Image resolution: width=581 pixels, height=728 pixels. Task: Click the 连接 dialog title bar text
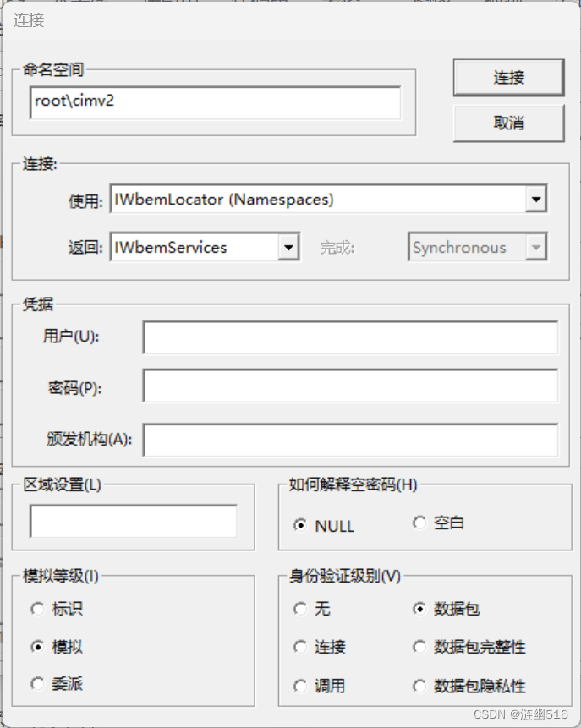(29, 20)
